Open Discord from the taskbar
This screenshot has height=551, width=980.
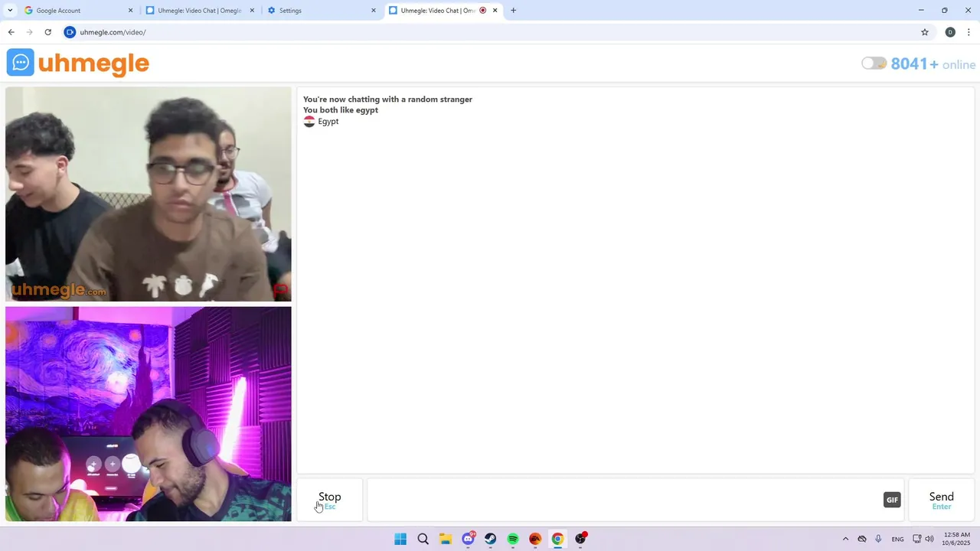tap(468, 539)
